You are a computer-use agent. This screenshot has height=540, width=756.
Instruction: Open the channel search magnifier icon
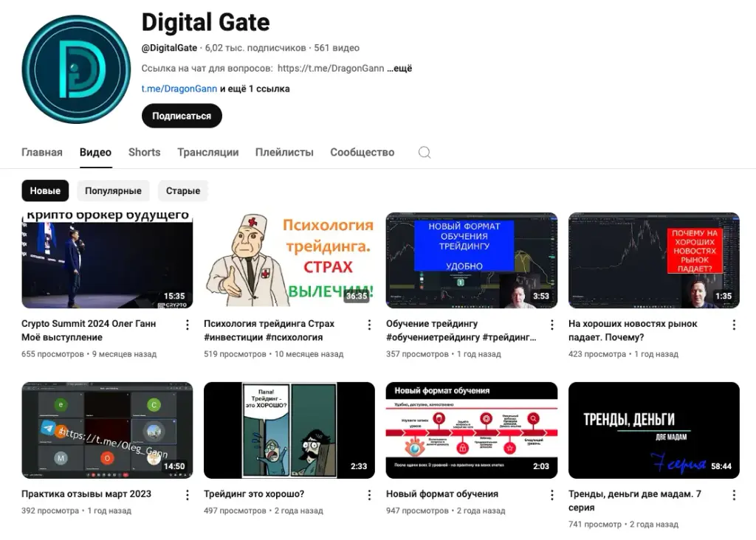click(425, 152)
